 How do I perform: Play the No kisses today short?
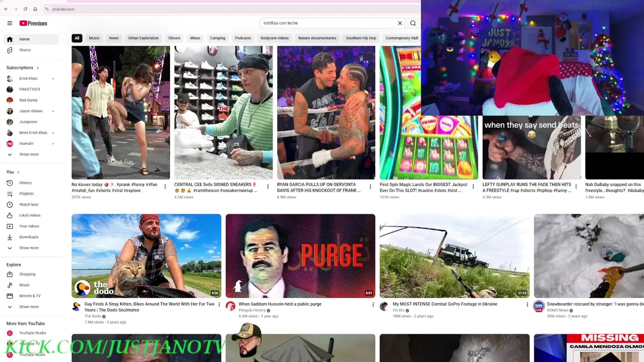(x=121, y=113)
